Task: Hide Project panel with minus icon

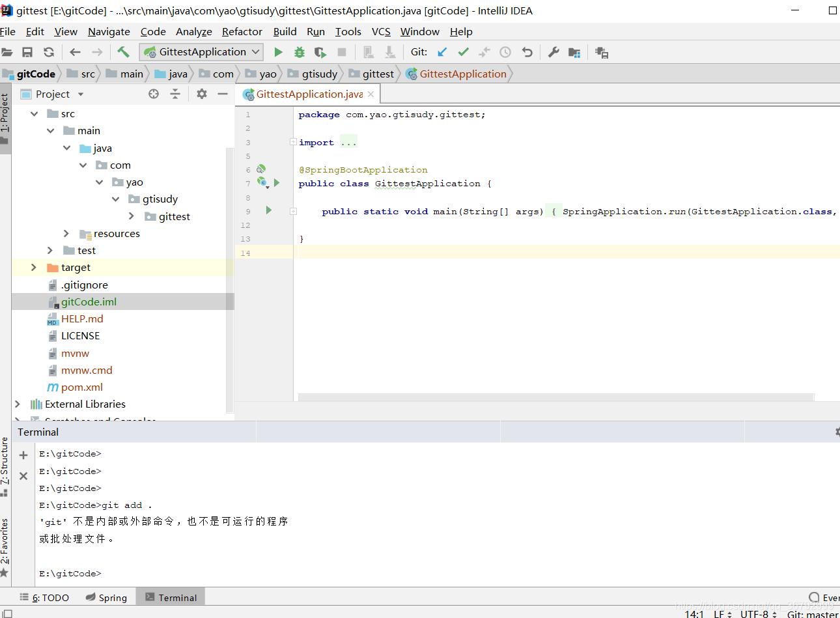Action: 223,94
